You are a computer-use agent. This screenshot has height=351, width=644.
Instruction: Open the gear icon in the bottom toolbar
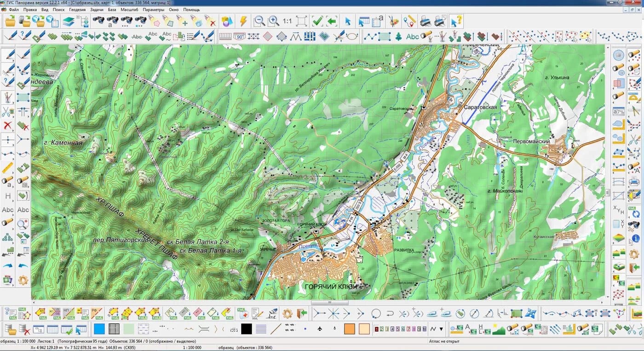[287, 314]
